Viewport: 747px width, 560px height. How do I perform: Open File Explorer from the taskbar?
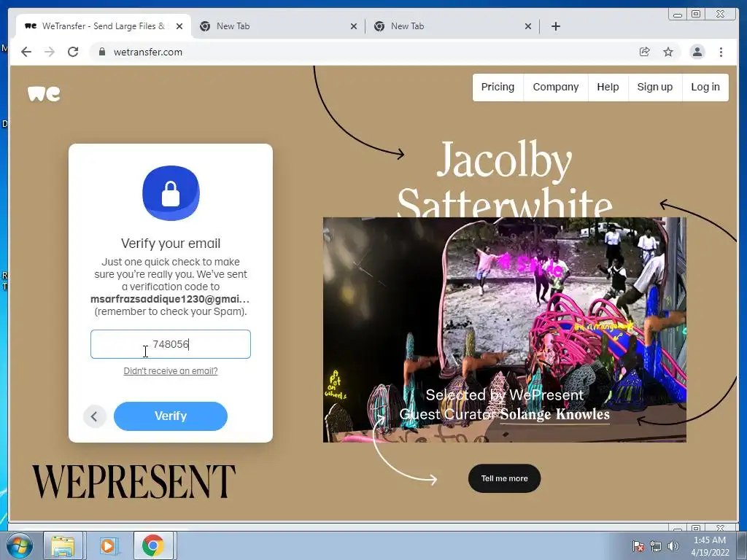click(x=63, y=545)
